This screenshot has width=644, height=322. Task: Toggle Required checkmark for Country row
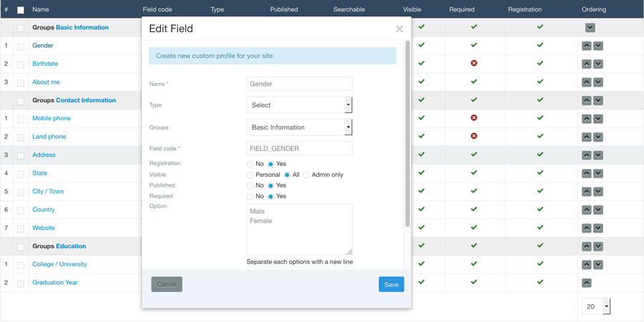pos(474,209)
